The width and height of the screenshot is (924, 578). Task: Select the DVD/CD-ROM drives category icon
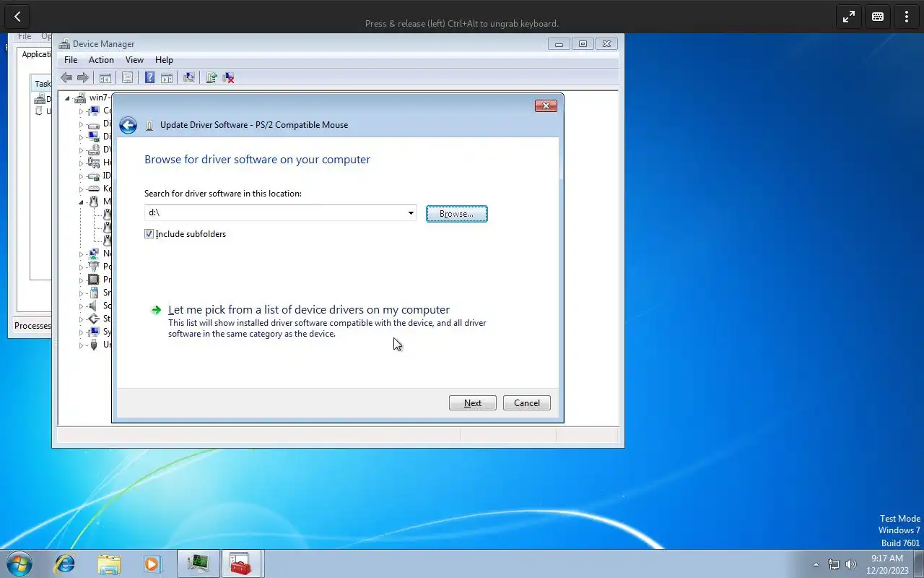click(x=93, y=150)
